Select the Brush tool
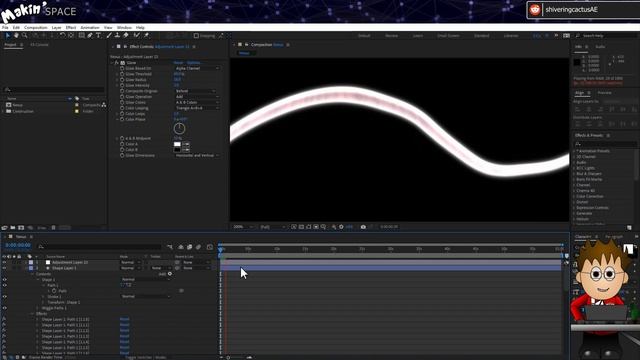Image resolution: width=640 pixels, height=360 pixels. tap(109, 36)
